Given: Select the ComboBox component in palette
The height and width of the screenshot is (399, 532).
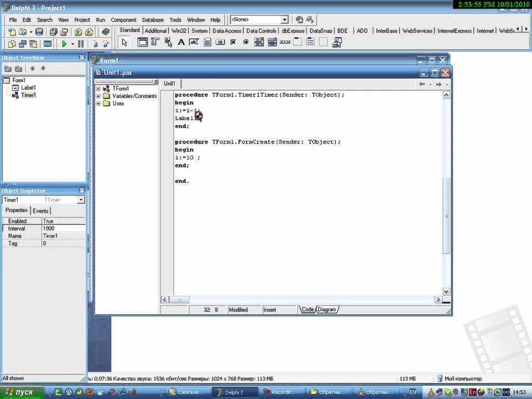Looking at the screenshot, I should pyautogui.click(x=272, y=42).
